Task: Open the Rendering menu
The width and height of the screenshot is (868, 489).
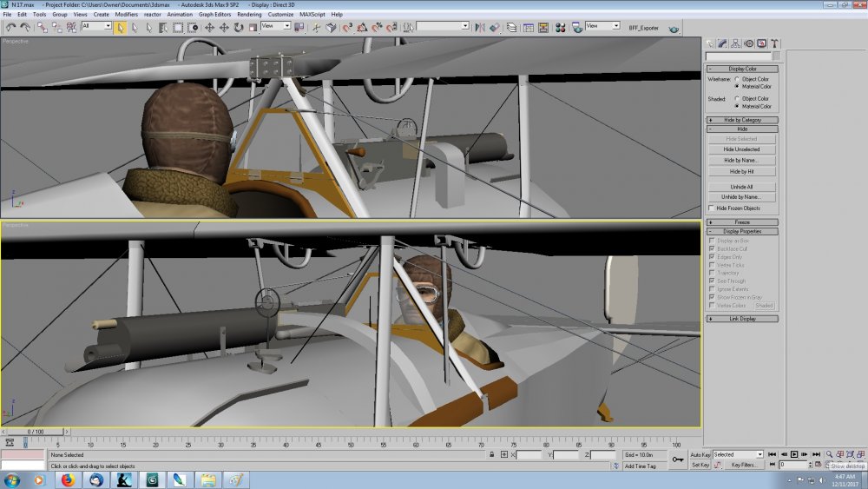Action: [249, 15]
